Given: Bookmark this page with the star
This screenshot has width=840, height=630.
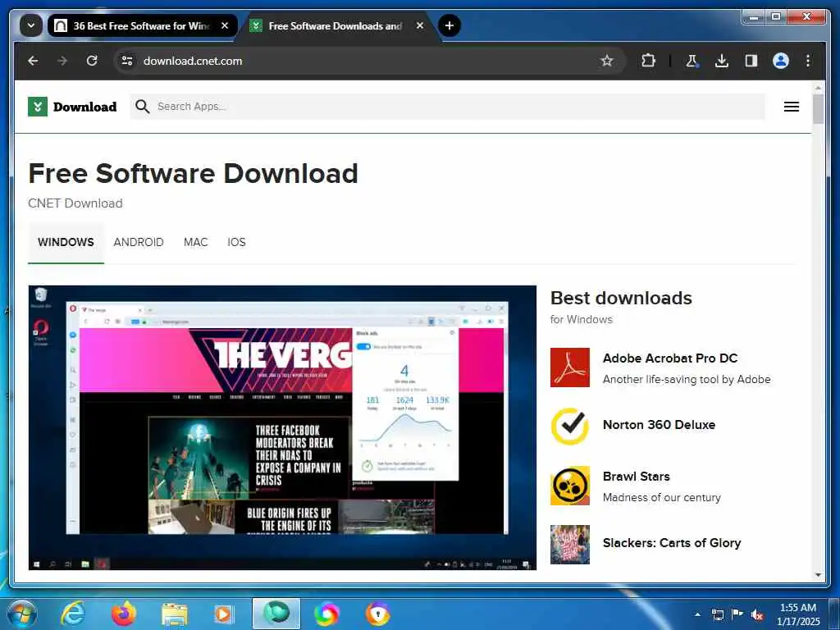Looking at the screenshot, I should [606, 61].
